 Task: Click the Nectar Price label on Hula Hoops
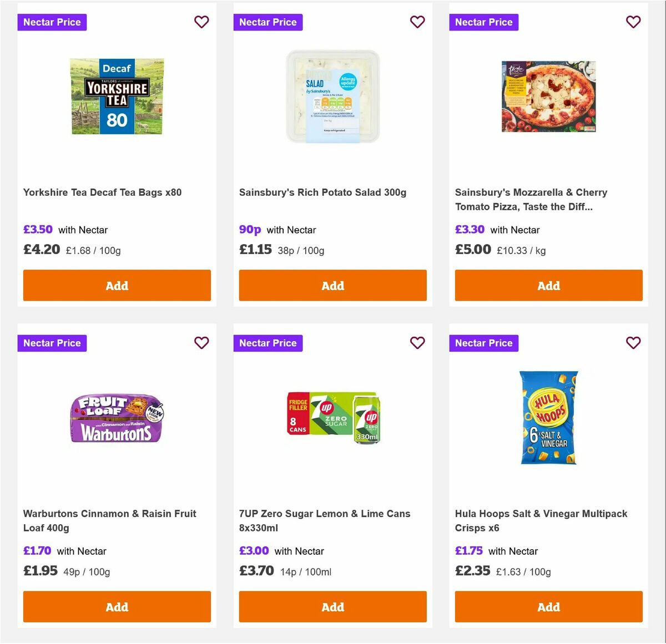[x=483, y=343]
